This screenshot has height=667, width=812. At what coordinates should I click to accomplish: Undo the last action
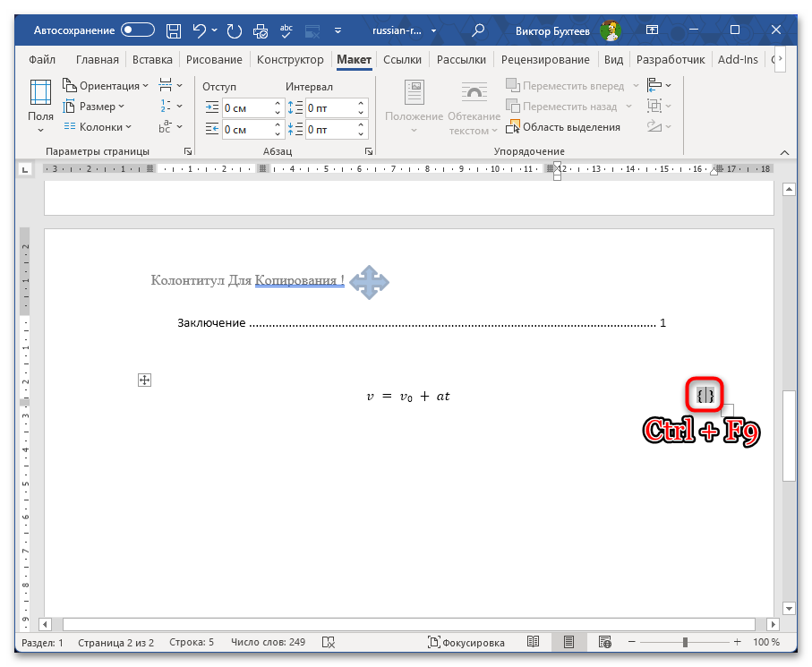(x=200, y=30)
